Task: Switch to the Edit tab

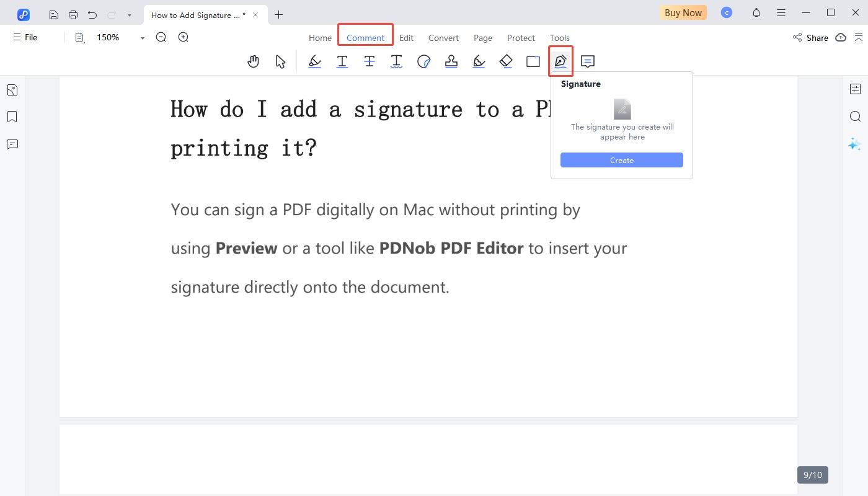Action: [x=406, y=38]
